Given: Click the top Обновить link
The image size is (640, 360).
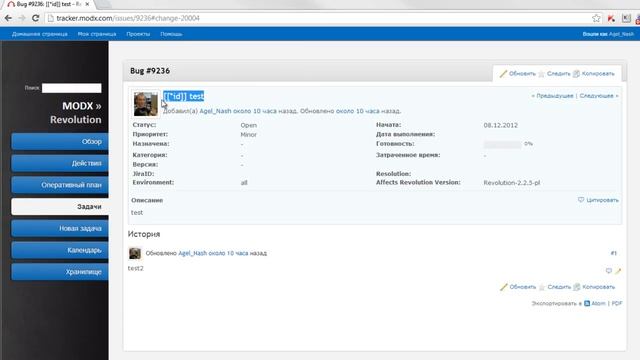Looking at the screenshot, I should 522,73.
